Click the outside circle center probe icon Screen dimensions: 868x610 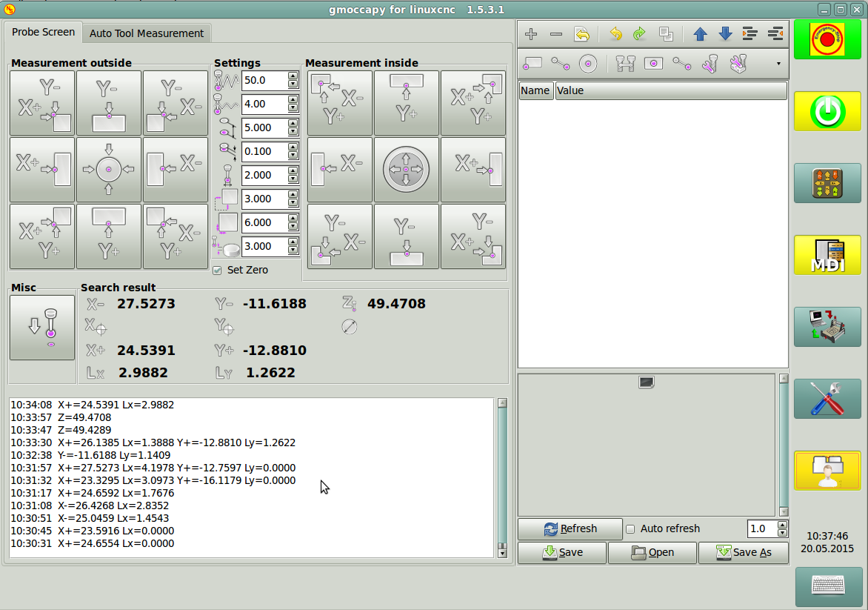[x=109, y=170]
